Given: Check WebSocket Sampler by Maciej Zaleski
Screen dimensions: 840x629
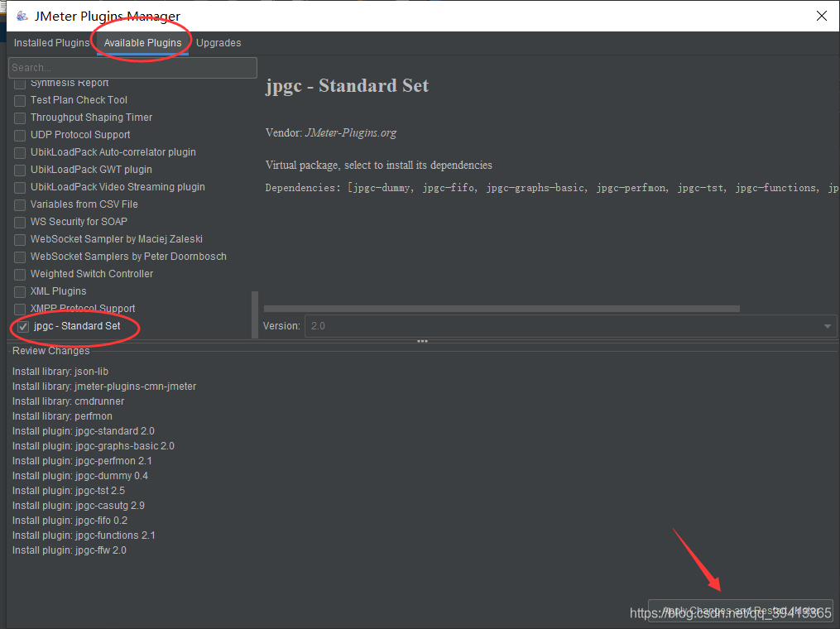Looking at the screenshot, I should click(20, 239).
